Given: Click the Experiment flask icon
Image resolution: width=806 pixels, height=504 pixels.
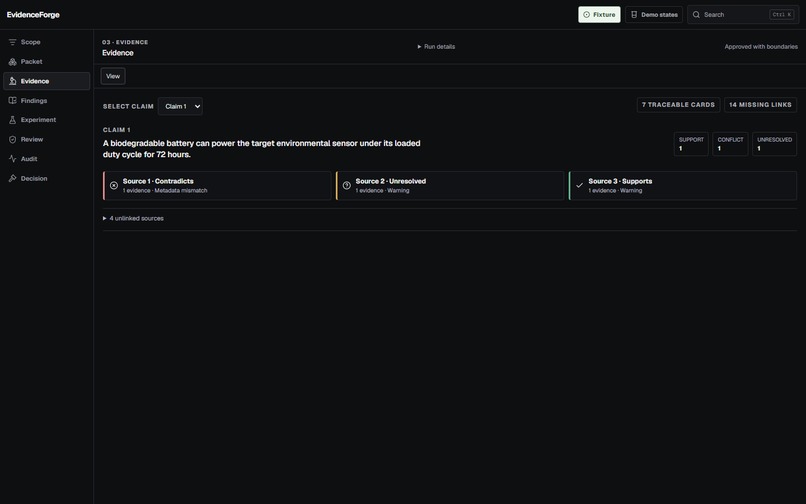Looking at the screenshot, I should (x=12, y=120).
